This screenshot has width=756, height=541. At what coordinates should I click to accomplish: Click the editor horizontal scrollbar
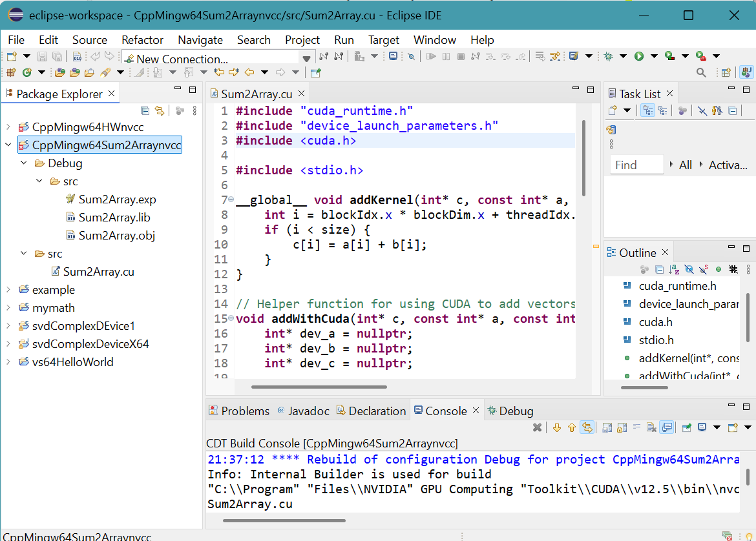click(x=319, y=387)
